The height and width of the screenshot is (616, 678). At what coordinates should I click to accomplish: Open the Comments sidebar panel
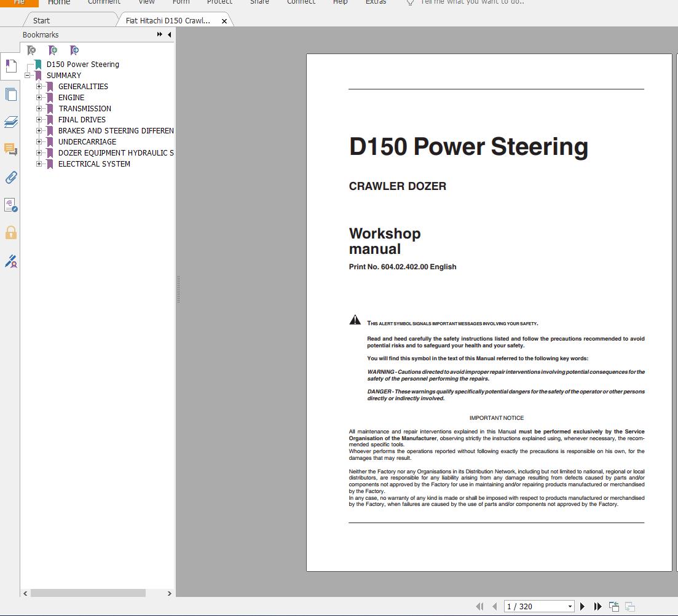pos(11,149)
